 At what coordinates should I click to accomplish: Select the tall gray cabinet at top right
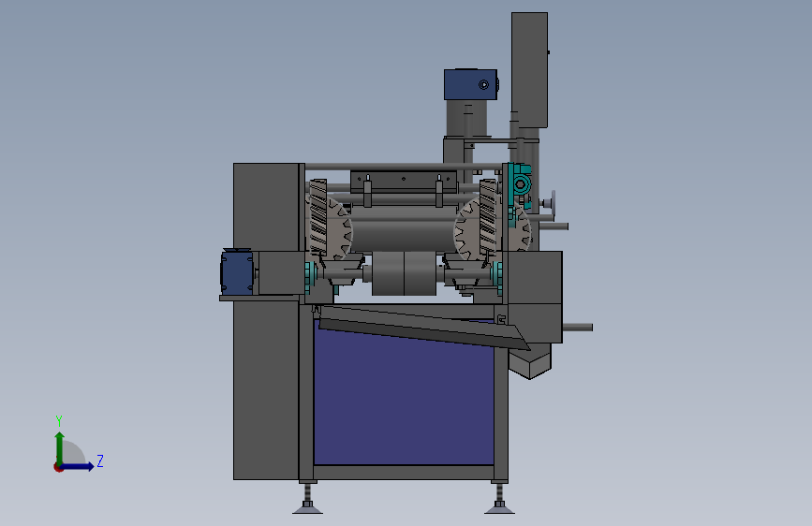(529, 70)
